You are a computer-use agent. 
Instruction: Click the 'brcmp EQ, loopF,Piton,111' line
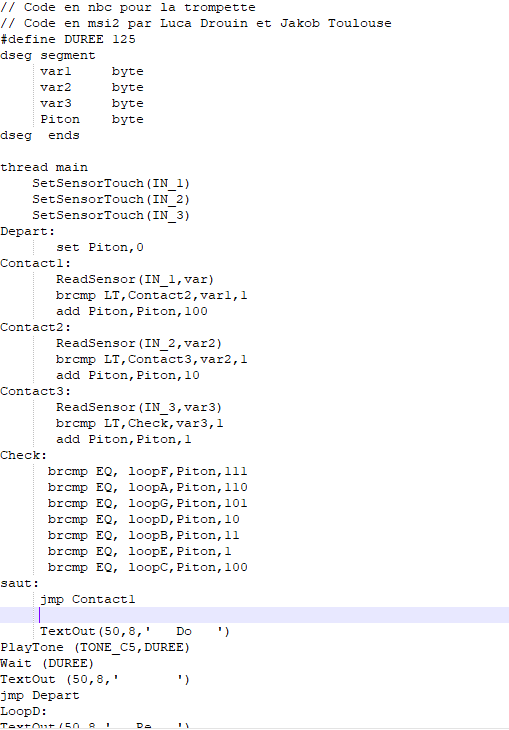[x=148, y=472]
